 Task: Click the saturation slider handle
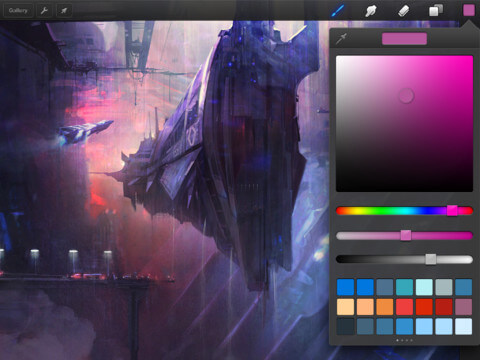point(406,235)
